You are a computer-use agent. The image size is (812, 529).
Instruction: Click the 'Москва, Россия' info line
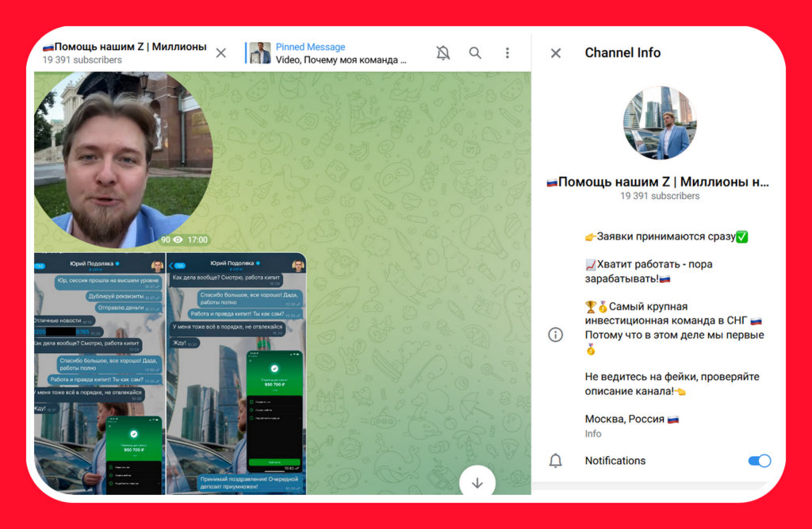click(631, 419)
